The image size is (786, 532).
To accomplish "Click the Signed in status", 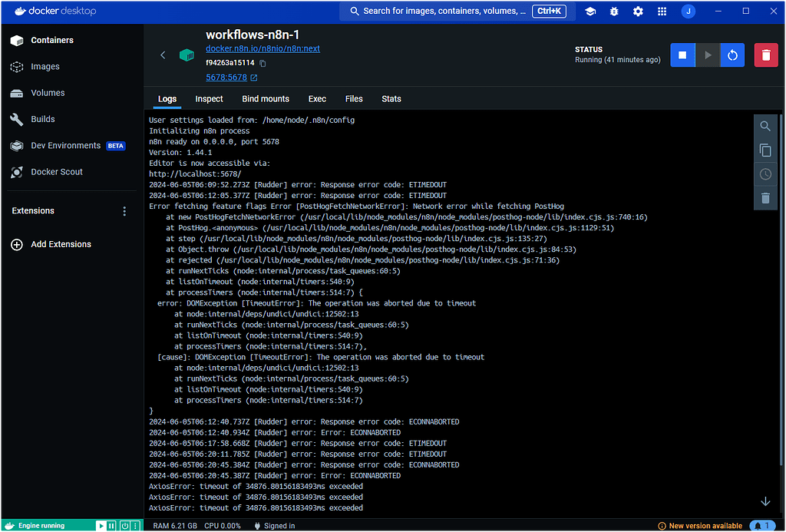I will pos(275,526).
